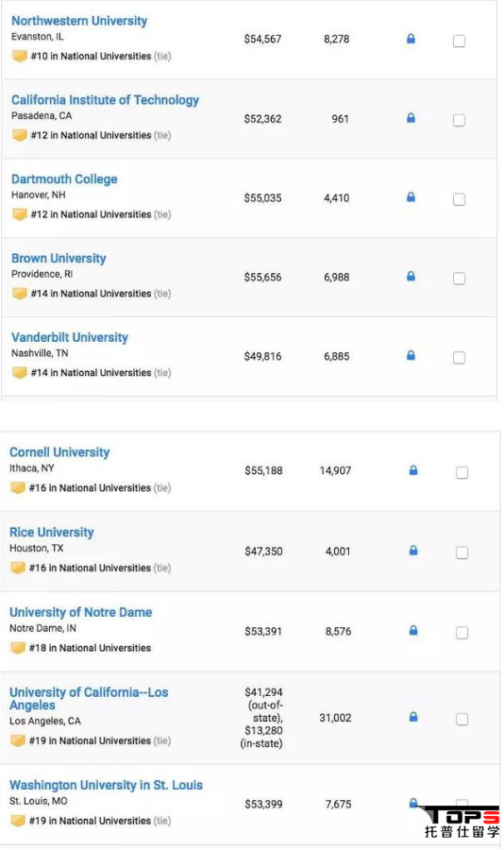The height and width of the screenshot is (850, 504).
Task: Open the Dartmouth College link
Action: pyautogui.click(x=64, y=178)
